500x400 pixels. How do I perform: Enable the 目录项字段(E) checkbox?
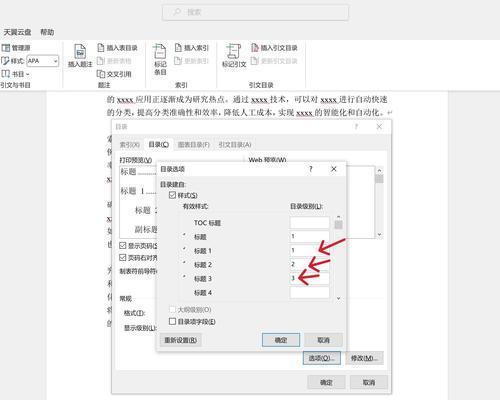[x=172, y=322]
